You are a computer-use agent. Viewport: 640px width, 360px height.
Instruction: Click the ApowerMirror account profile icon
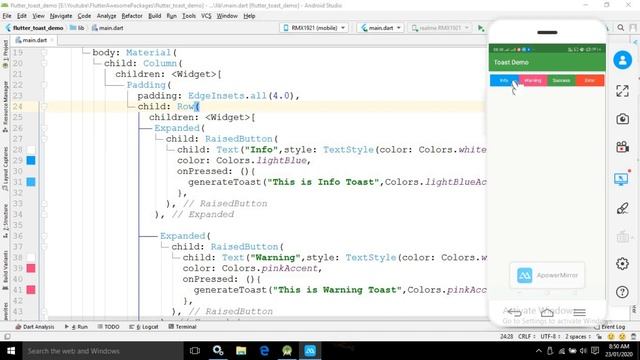(x=622, y=60)
